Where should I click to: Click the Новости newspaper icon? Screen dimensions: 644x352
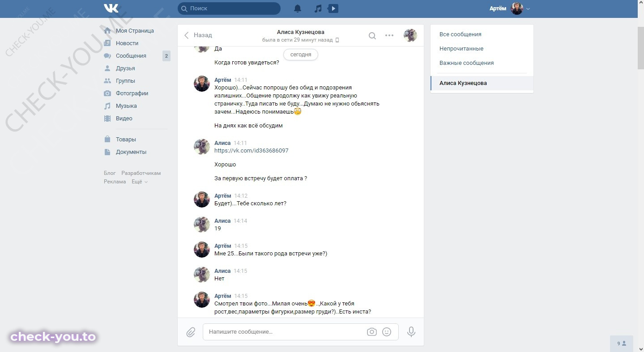click(107, 43)
